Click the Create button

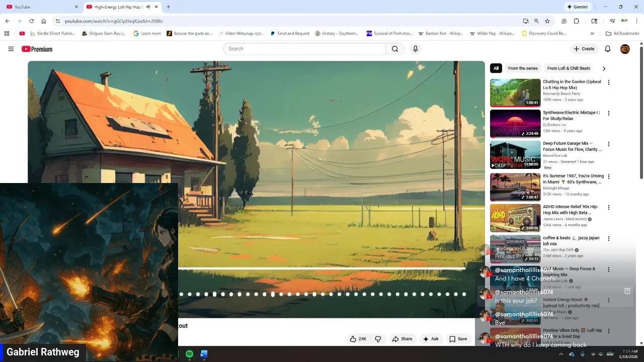[x=584, y=49]
